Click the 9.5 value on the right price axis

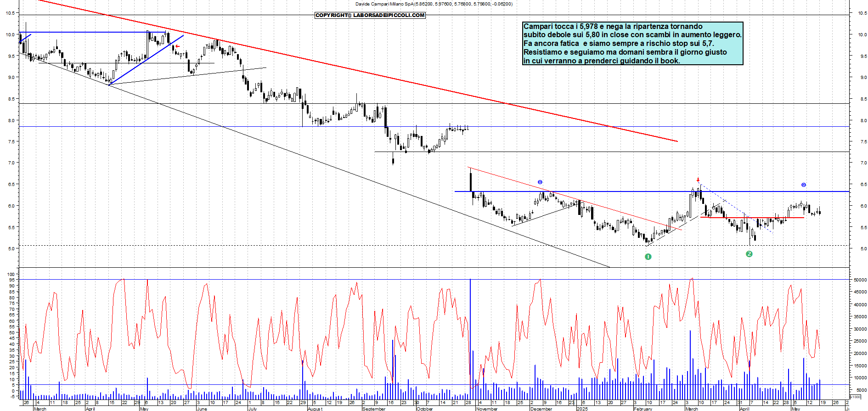tap(863, 56)
